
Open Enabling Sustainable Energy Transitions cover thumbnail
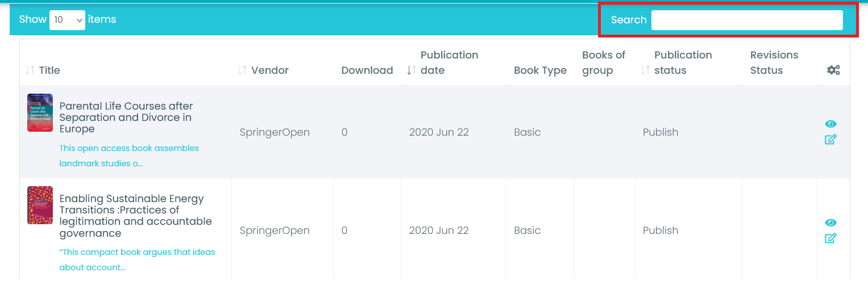click(x=40, y=205)
